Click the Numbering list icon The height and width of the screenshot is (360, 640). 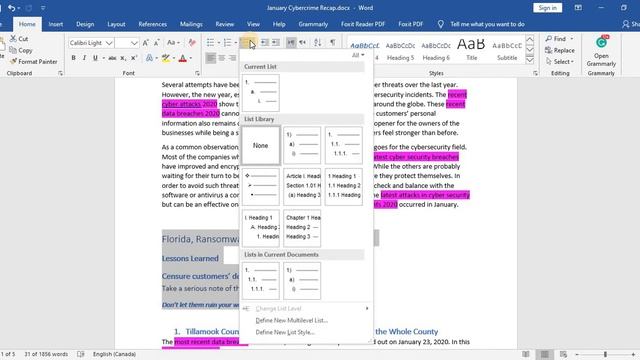click(x=227, y=42)
